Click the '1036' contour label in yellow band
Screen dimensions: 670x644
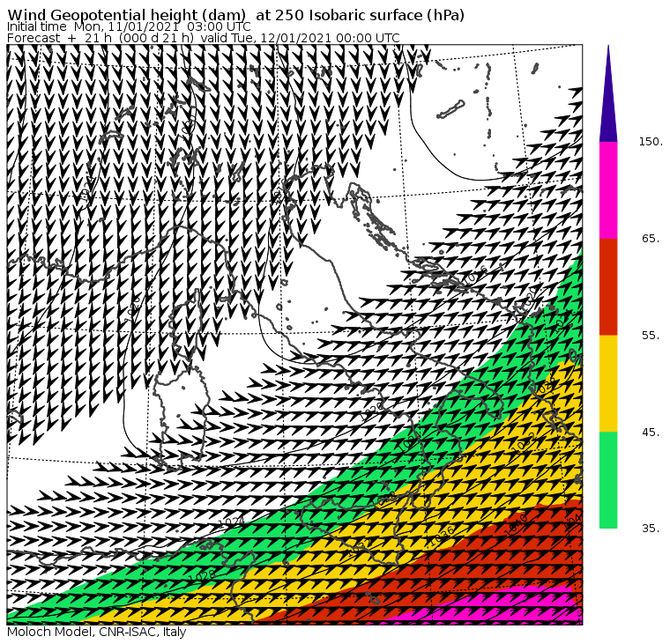pos(442,536)
